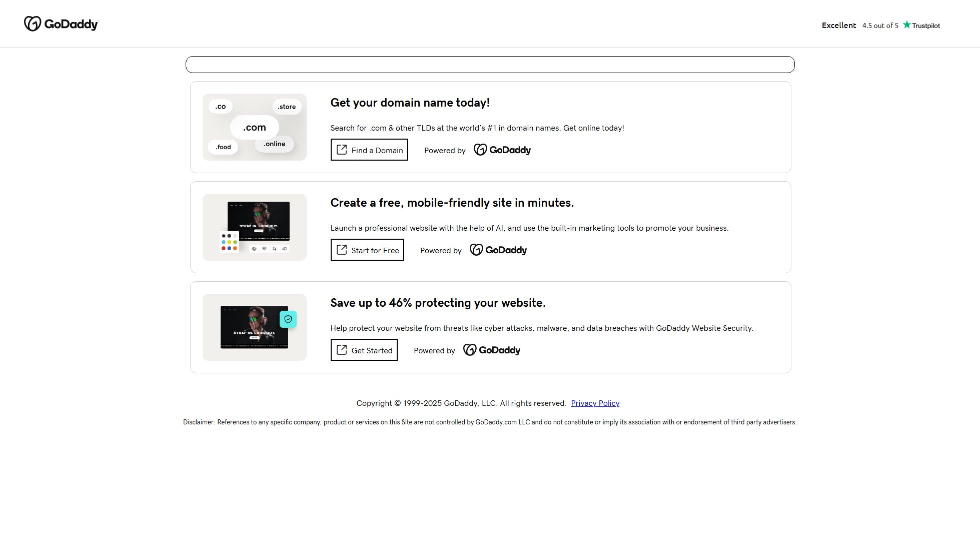Image resolution: width=980 pixels, height=558 pixels.
Task: Click the Find a Domain button
Action: (369, 150)
